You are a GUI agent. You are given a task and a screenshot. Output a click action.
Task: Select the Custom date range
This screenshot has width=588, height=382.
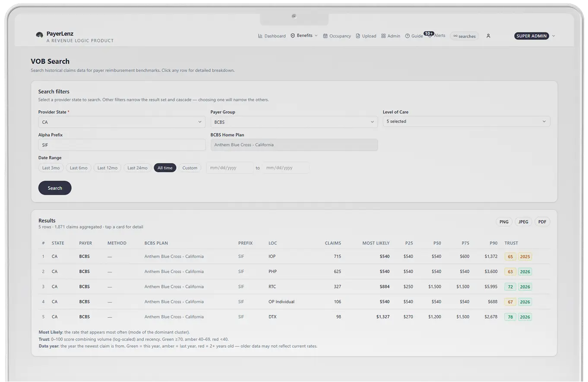point(190,167)
